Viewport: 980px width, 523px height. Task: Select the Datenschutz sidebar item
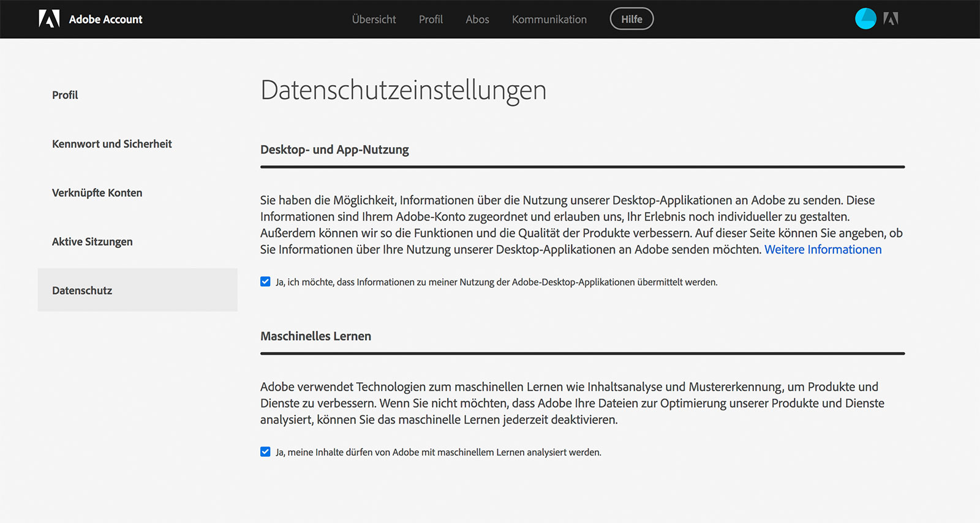click(137, 290)
